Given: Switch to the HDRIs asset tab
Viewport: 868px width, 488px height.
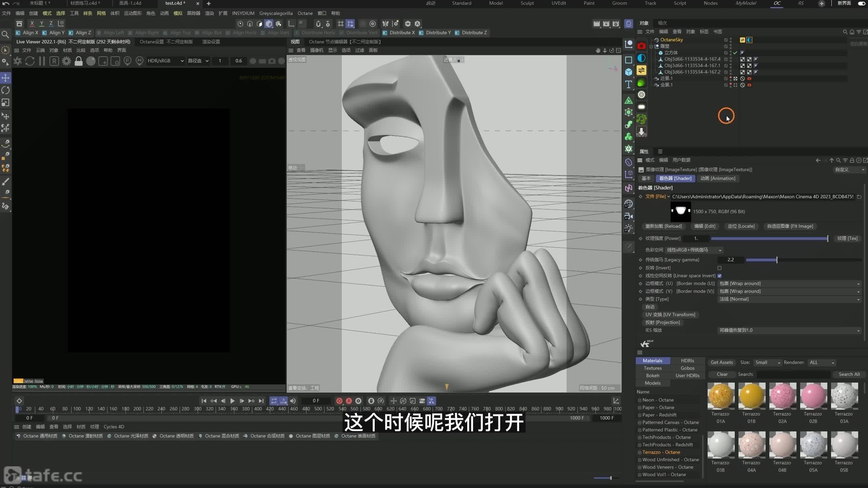Looking at the screenshot, I should pos(687,361).
